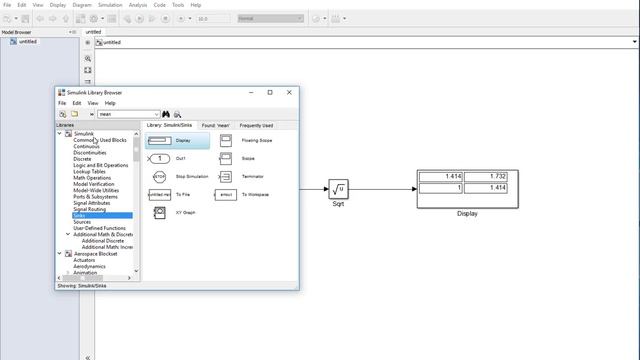Open the Library Browser toolbar icon
The height and width of the screenshot is (360, 640).
click(x=81, y=19)
